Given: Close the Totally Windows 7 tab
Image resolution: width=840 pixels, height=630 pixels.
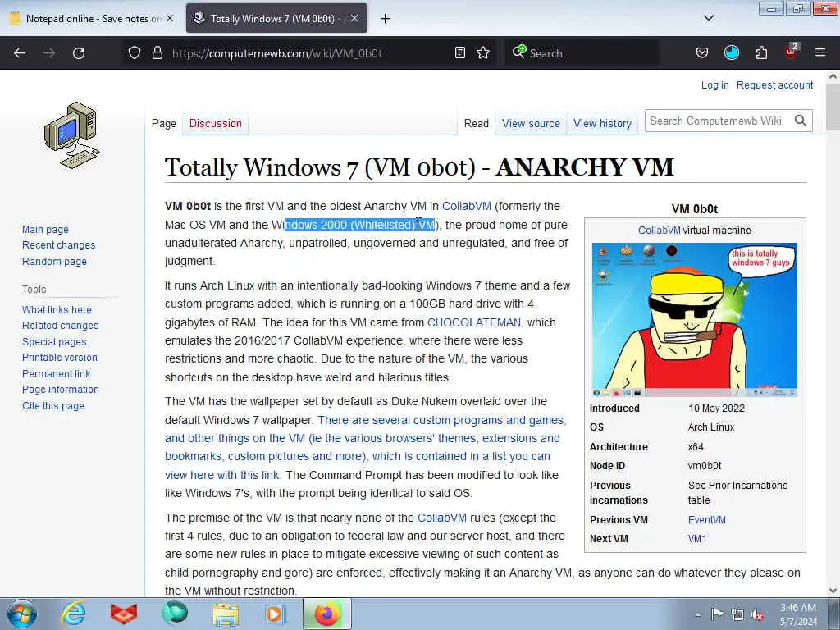Looking at the screenshot, I should pos(354,18).
